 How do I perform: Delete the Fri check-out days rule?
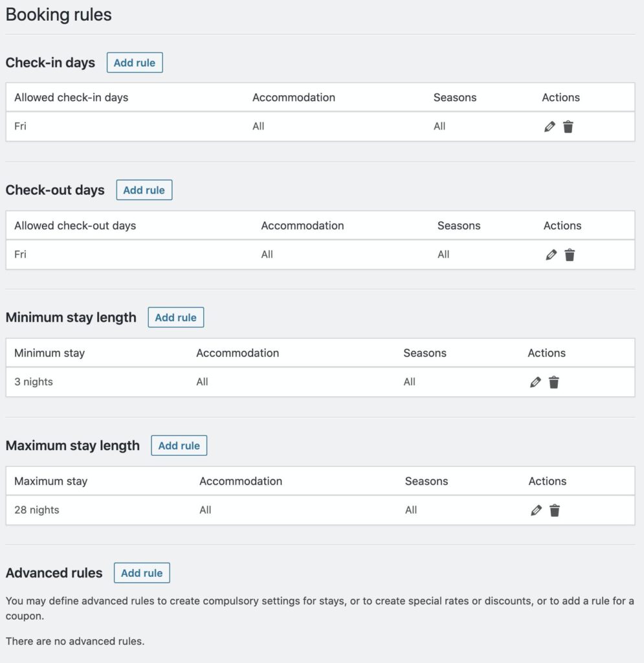[570, 254]
